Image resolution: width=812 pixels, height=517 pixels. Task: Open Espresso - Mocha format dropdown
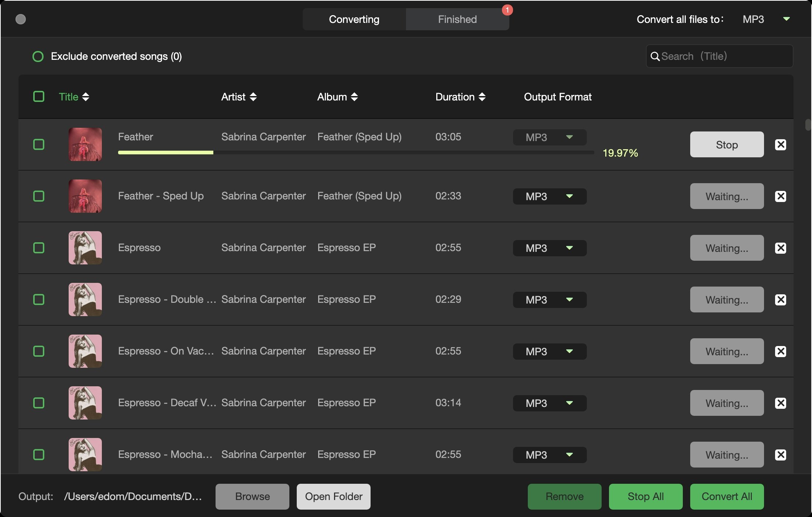550,455
